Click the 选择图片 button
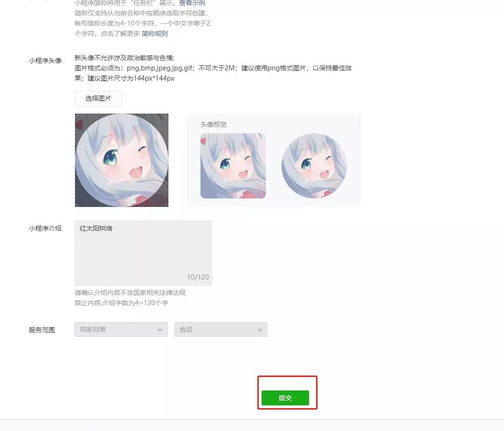Viewport: 504px width, 431px height. (x=98, y=99)
